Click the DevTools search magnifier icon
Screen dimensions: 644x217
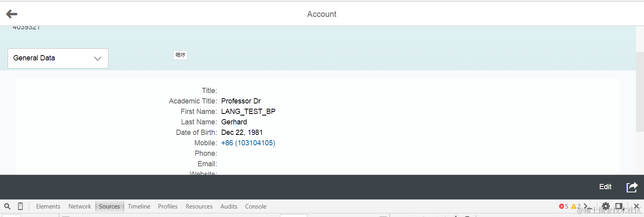(7, 207)
